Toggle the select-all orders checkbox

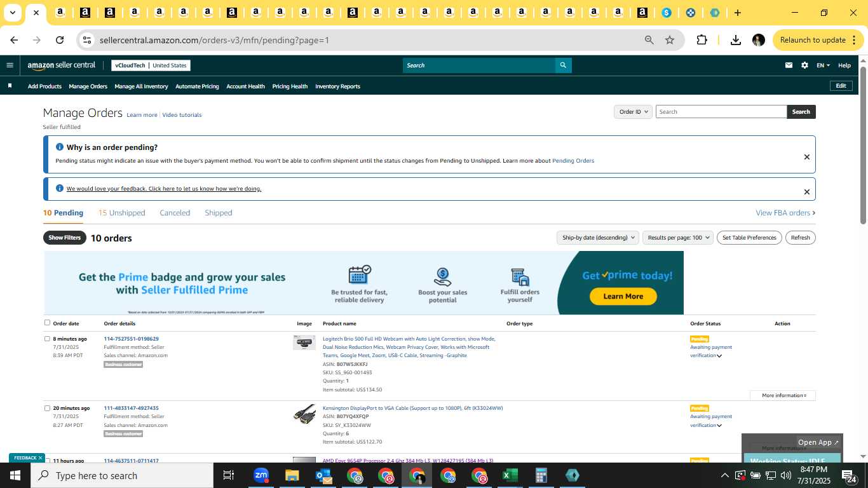pos(47,323)
